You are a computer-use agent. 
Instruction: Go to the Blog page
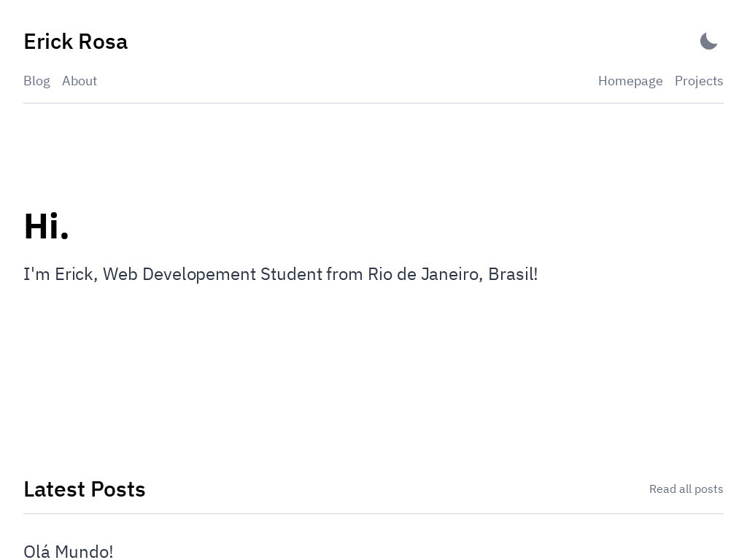[x=36, y=81]
